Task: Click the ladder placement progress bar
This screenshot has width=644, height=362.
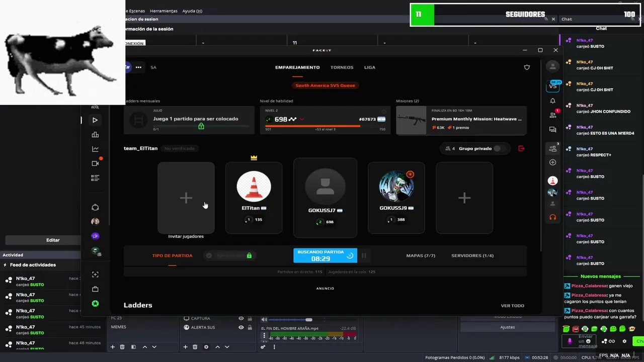Action: click(x=201, y=126)
